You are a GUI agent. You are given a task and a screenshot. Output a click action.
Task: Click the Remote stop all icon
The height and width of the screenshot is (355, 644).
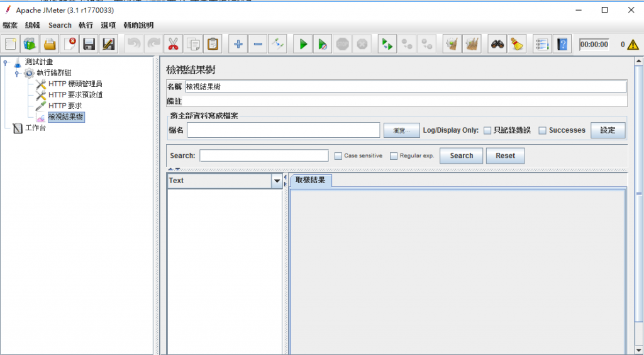pos(407,44)
